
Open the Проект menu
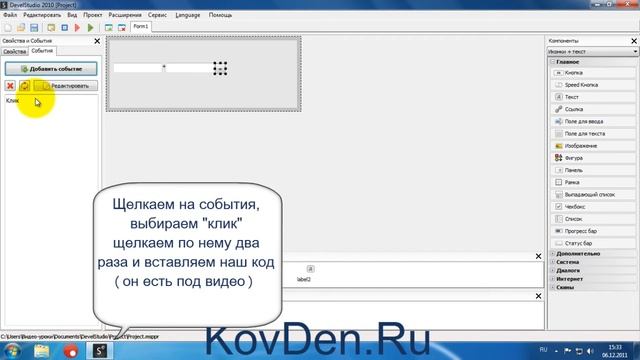(93, 15)
